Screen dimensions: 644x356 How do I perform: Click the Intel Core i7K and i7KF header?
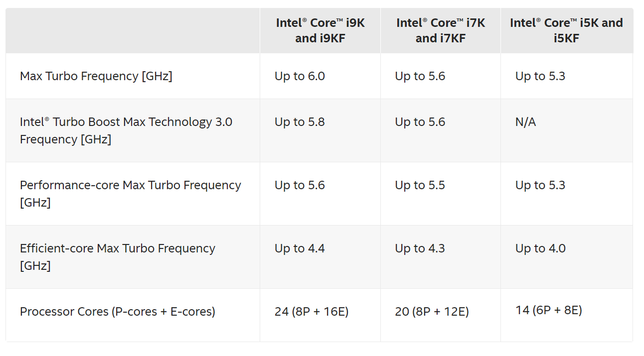441,30
